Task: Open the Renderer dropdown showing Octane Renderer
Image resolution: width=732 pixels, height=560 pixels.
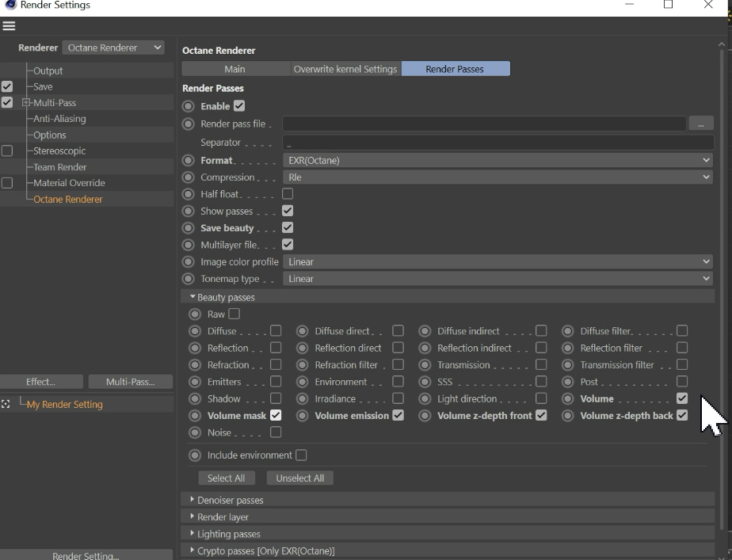Action: (113, 48)
